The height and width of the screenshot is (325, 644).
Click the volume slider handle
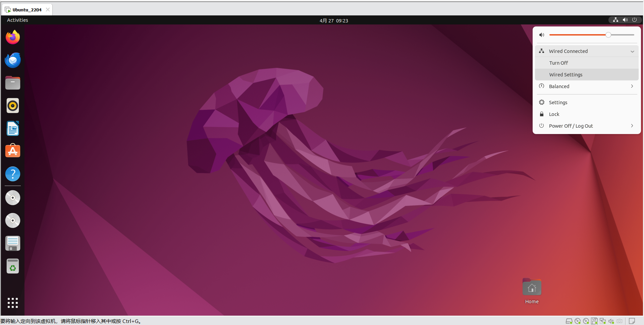pyautogui.click(x=608, y=35)
